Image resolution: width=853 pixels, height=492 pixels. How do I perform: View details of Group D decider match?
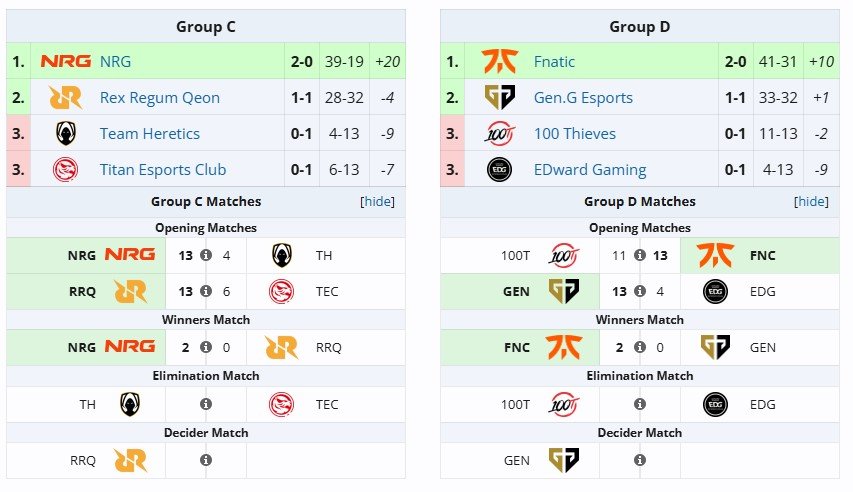(x=640, y=460)
